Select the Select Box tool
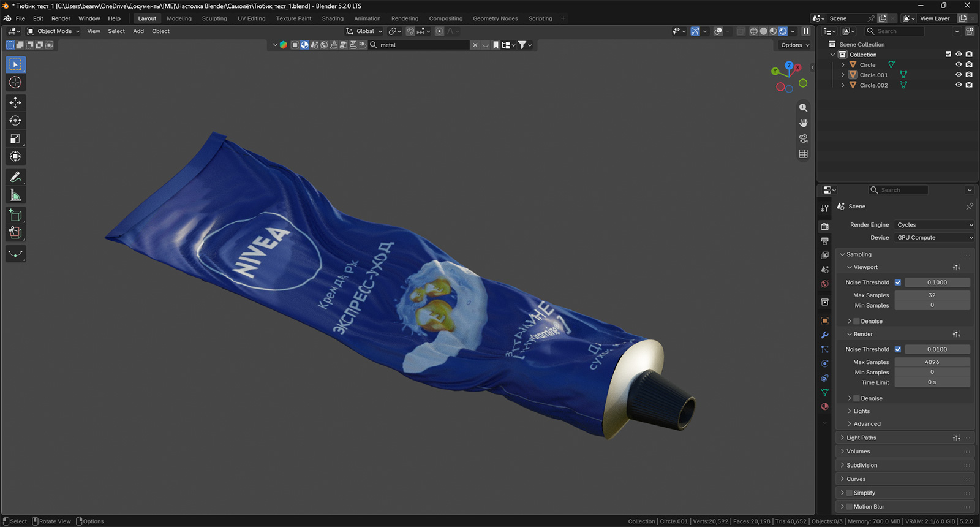Image resolution: width=980 pixels, height=527 pixels. click(15, 64)
